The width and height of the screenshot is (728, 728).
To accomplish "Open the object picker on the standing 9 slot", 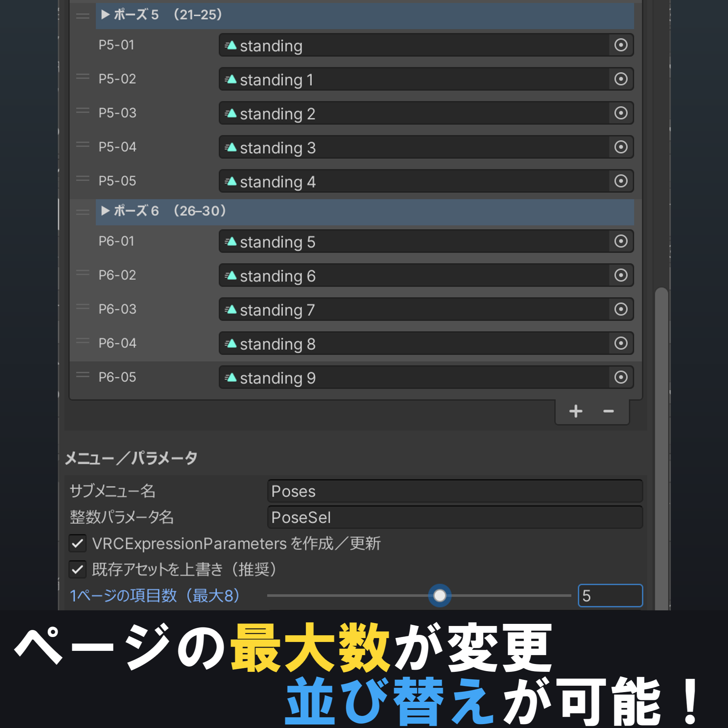I will (620, 377).
